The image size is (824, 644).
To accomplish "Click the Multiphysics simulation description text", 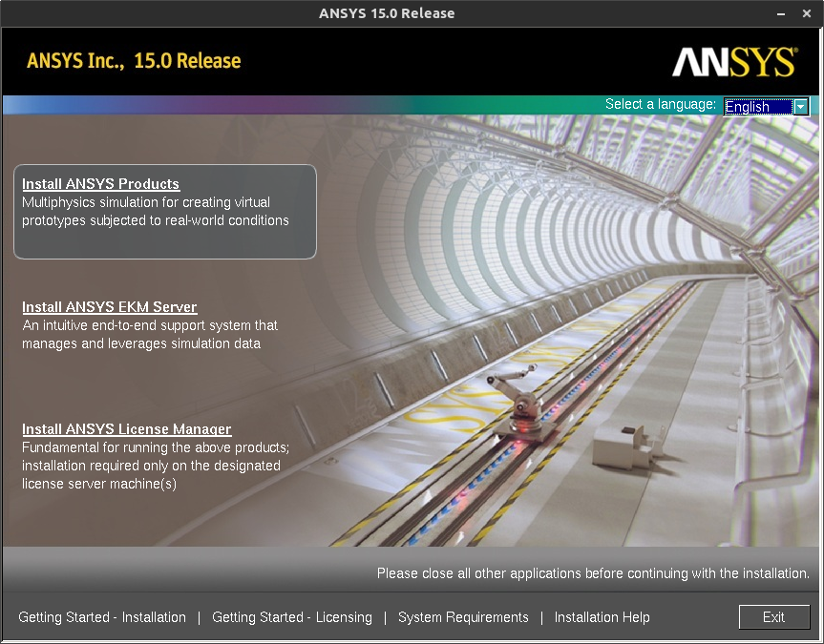I will (x=155, y=211).
